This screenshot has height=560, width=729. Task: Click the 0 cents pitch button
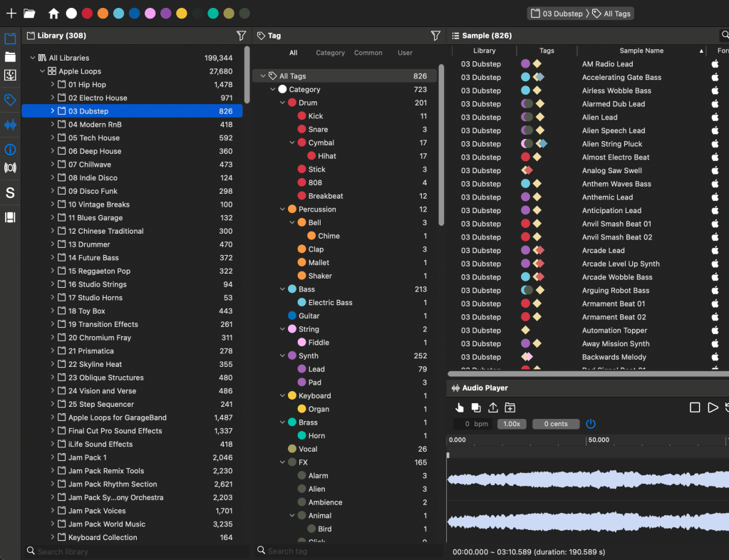556,424
